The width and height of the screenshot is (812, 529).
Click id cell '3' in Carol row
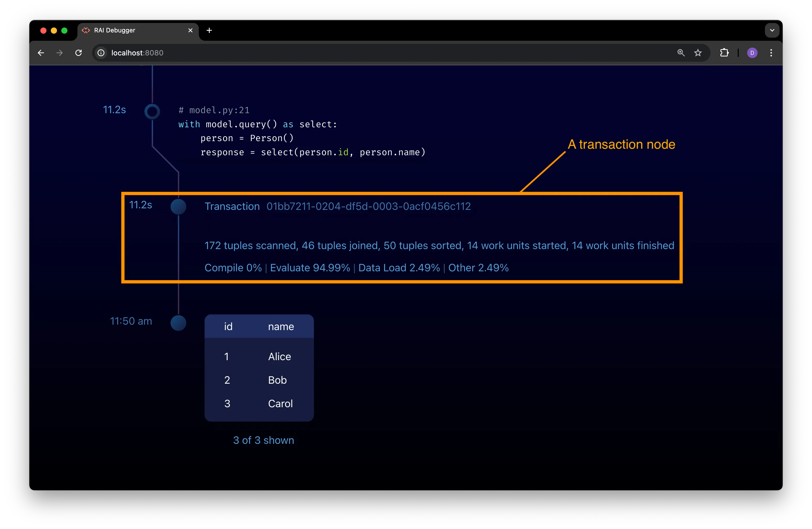[227, 404]
